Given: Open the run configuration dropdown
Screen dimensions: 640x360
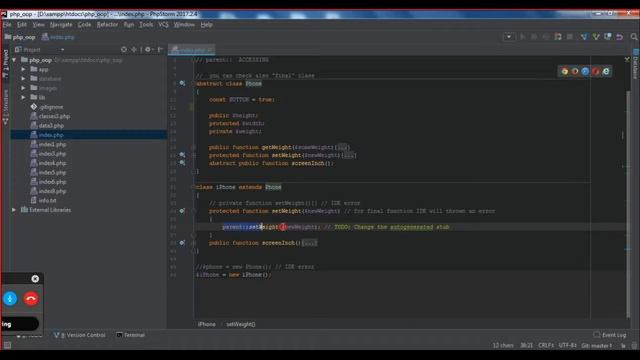Looking at the screenshot, I should point(509,37).
